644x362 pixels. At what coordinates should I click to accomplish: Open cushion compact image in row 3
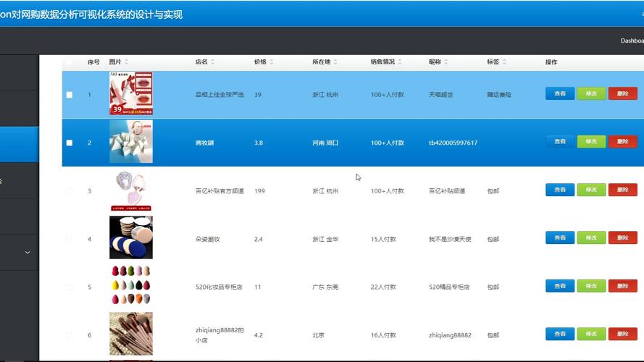pos(131,191)
